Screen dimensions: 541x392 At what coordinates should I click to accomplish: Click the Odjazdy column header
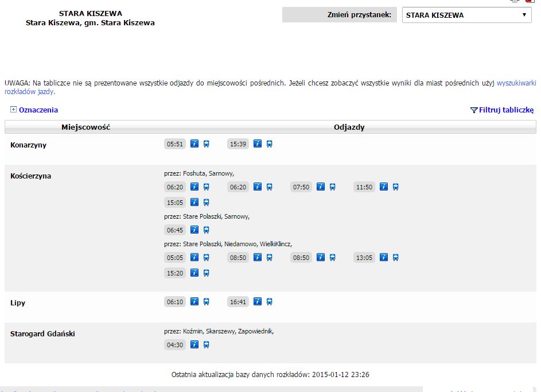pos(349,127)
